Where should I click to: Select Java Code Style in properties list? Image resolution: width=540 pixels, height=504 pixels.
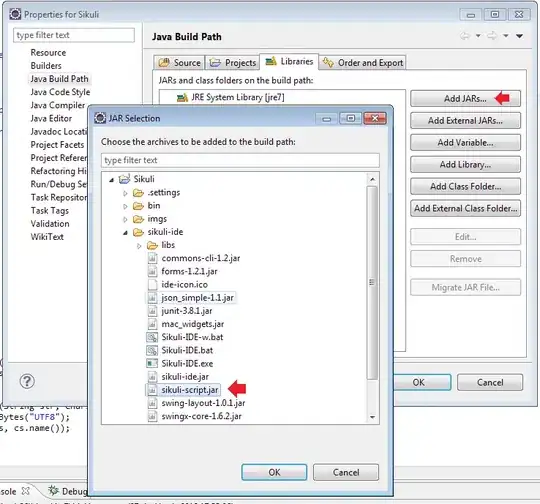60,92
